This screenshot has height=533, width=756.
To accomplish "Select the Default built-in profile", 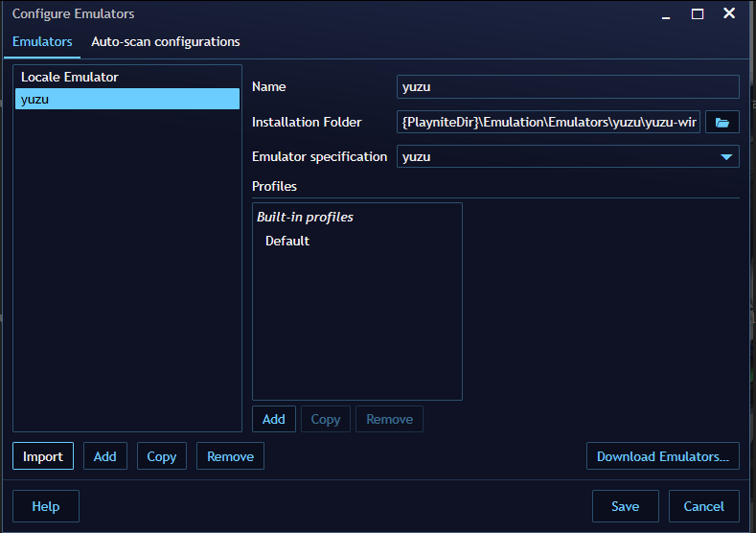I will pyautogui.click(x=287, y=241).
